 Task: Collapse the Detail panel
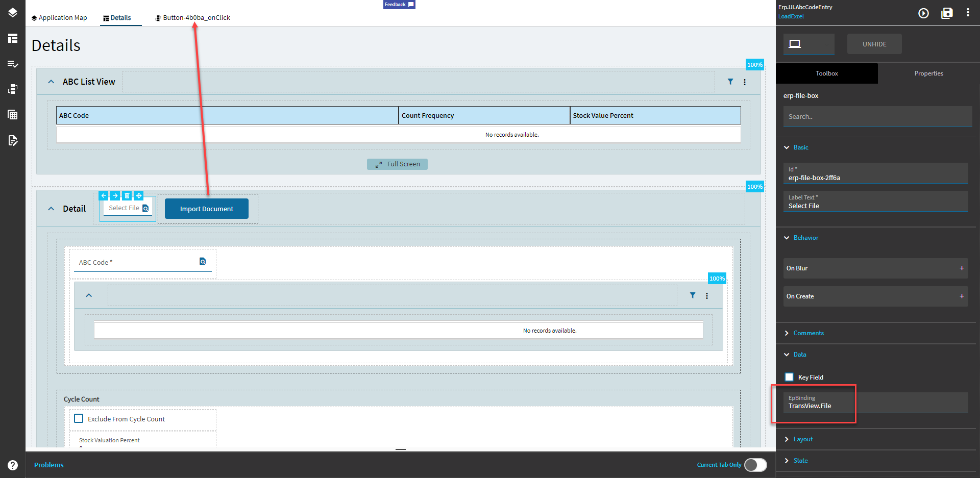tap(51, 209)
